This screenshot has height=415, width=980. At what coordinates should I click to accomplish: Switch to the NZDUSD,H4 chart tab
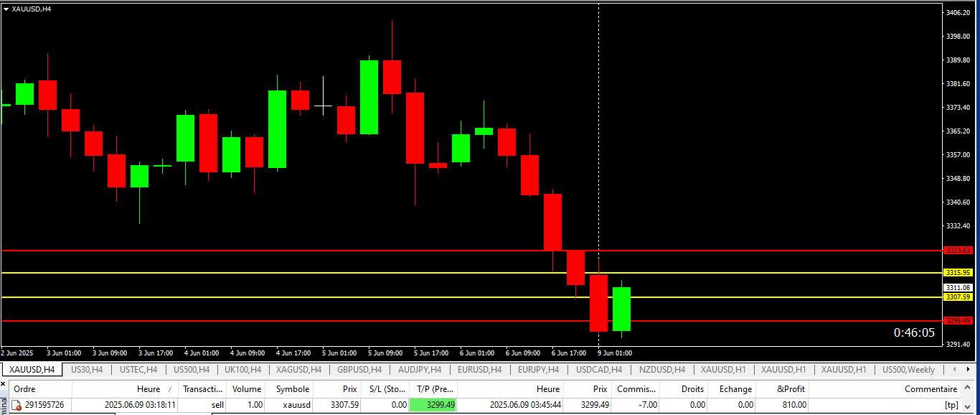click(x=662, y=370)
